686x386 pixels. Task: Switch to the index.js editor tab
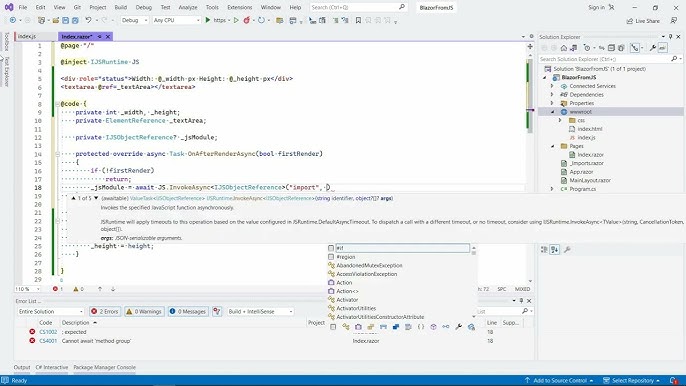pos(27,36)
